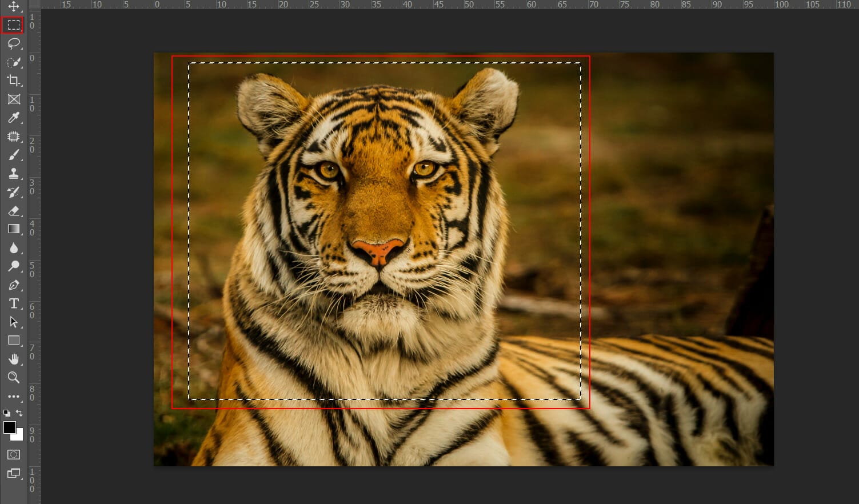Select the Eraser tool
Viewport: 859px width, 504px height.
pyautogui.click(x=13, y=210)
